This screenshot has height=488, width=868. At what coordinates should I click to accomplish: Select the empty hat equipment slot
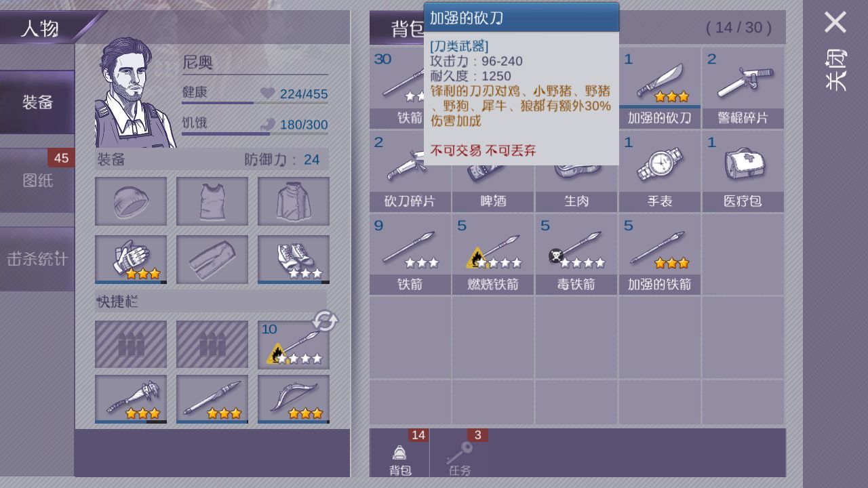(x=131, y=201)
